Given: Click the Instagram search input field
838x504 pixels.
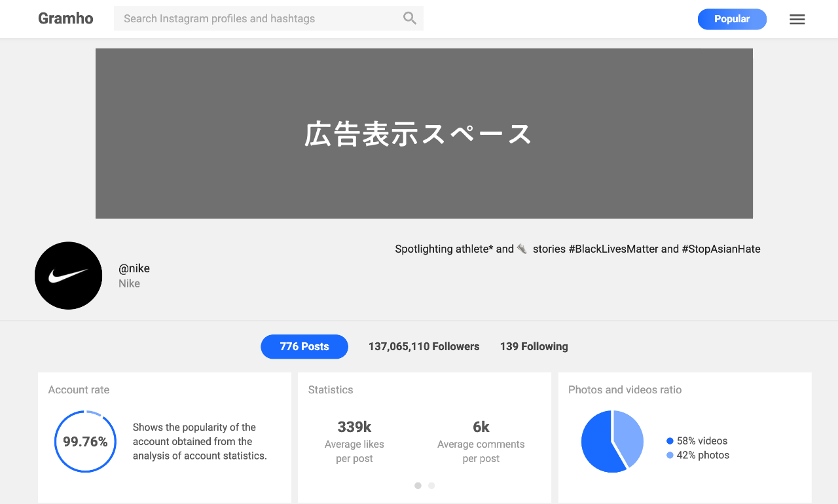Looking at the screenshot, I should point(262,18).
